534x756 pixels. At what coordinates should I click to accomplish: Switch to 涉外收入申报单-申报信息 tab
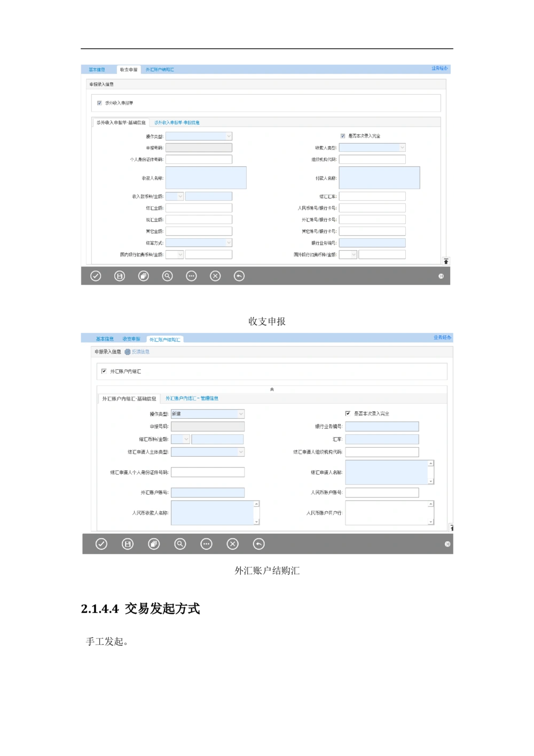coord(177,123)
